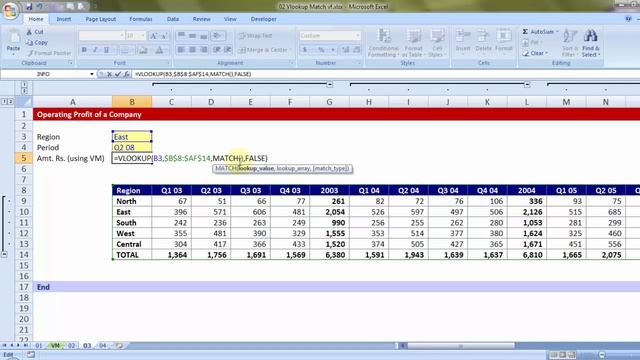Select the 04 sheet tab
The height and width of the screenshot is (360, 640).
click(x=102, y=345)
